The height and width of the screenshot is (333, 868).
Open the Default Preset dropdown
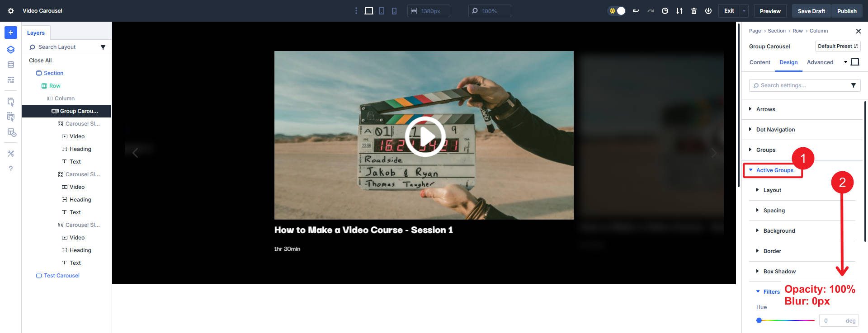click(x=837, y=46)
